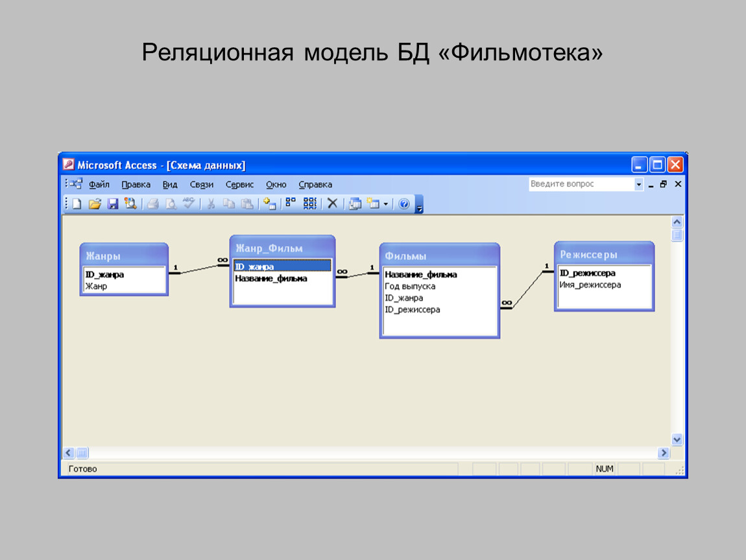Viewport: 746px width, 560px height.
Task: Click the Show Table icon
Action: click(x=270, y=204)
